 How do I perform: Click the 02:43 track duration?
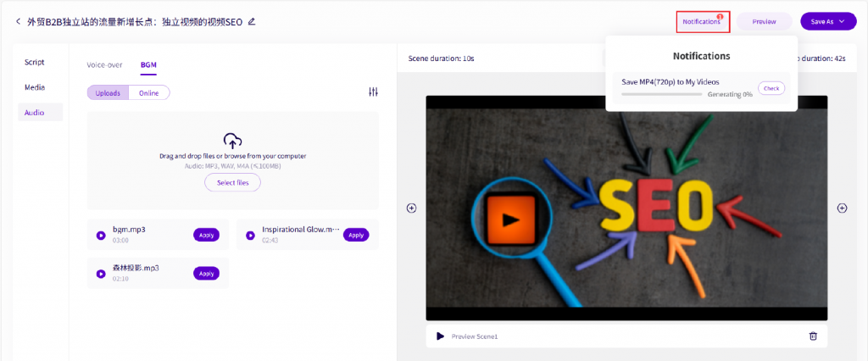(x=270, y=241)
